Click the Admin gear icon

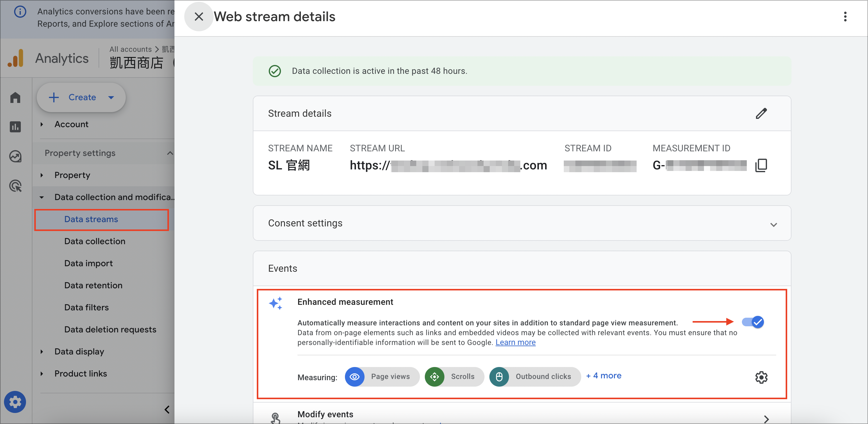[15, 402]
